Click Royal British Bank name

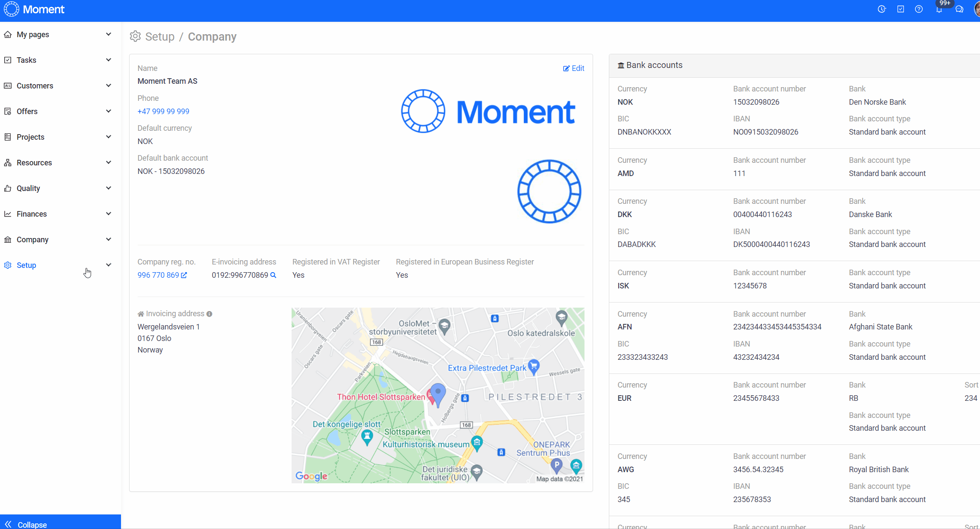pyautogui.click(x=879, y=470)
